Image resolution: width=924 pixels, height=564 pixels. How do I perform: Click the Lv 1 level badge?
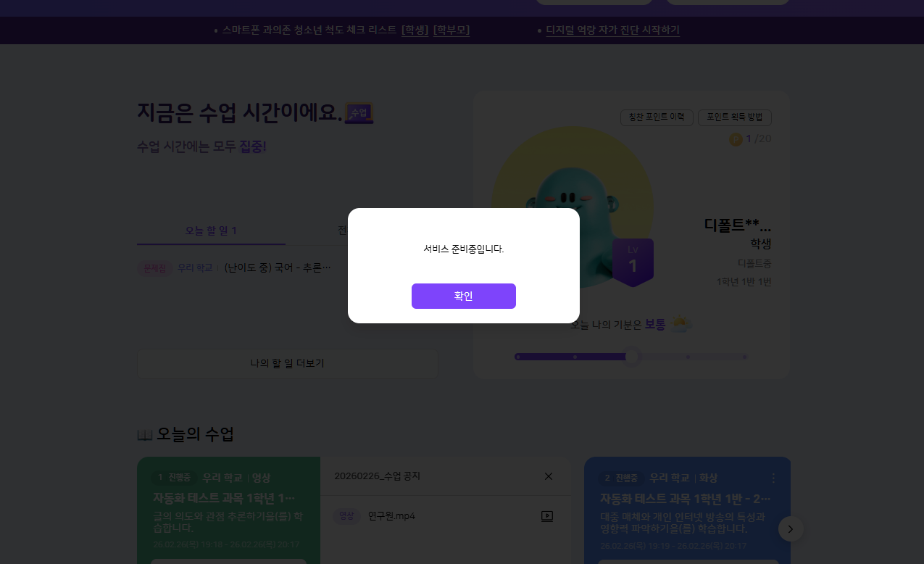coord(633,262)
